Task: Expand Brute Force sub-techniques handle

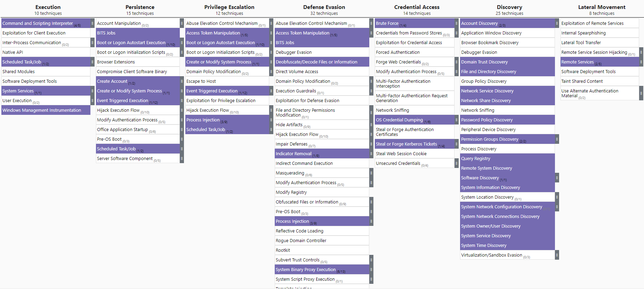Action: tap(456, 23)
